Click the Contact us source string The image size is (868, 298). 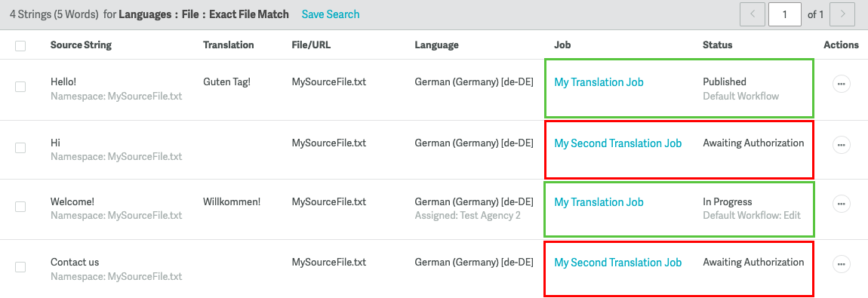75,262
